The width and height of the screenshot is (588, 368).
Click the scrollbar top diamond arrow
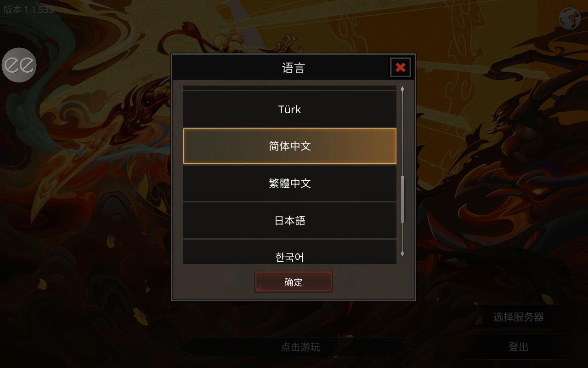pyautogui.click(x=402, y=89)
